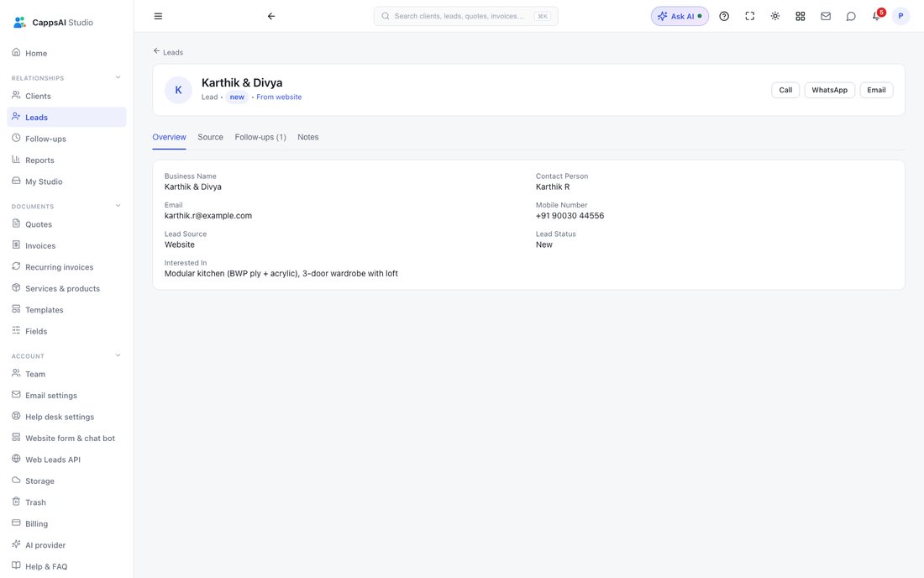Image resolution: width=924 pixels, height=578 pixels.
Task: Open Invoices in the sidebar
Action: coord(66,245)
